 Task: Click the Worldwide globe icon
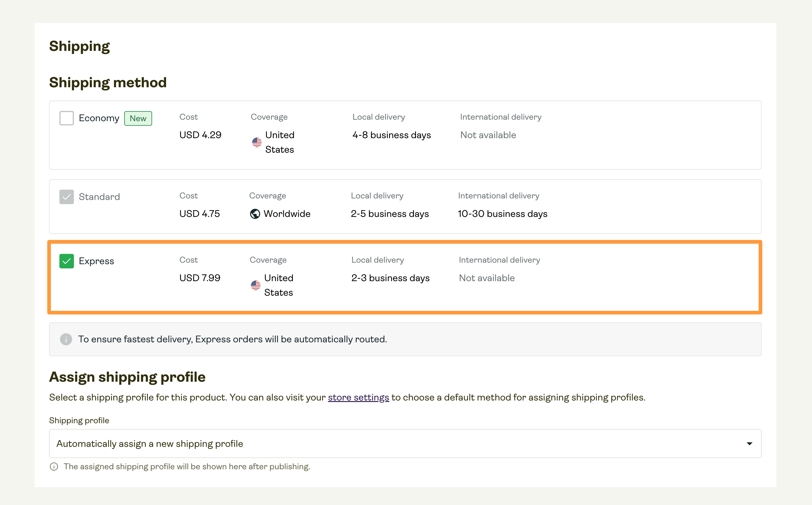tap(255, 214)
